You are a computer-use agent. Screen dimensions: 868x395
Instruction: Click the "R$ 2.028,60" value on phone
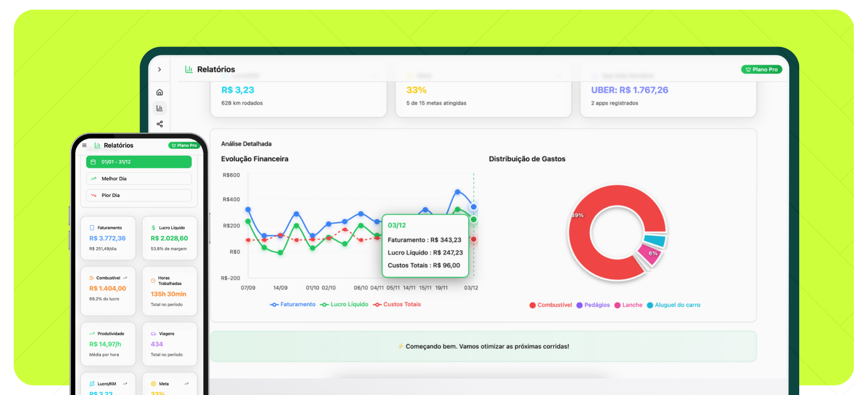pyautogui.click(x=169, y=238)
